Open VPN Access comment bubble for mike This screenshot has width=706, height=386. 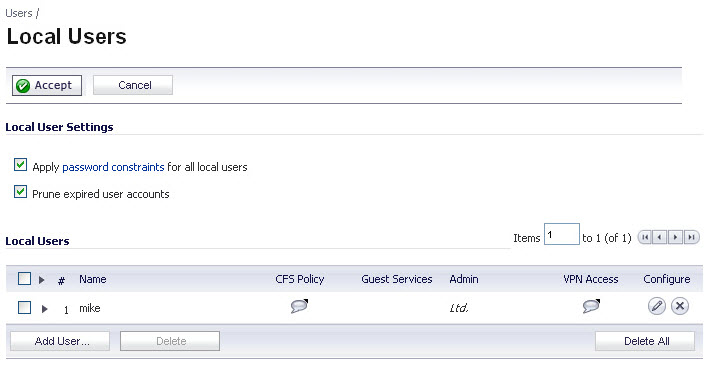click(x=591, y=306)
